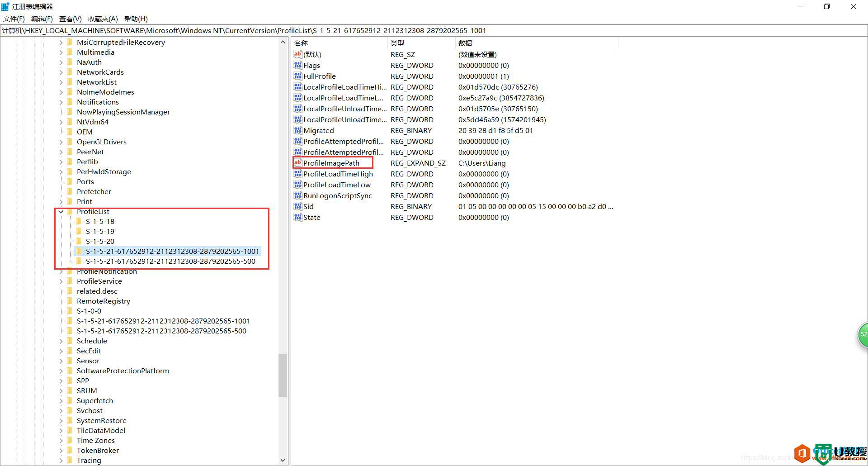This screenshot has height=466, width=868.
Task: Click the folder icon of S-1-5-18
Action: pos(79,221)
